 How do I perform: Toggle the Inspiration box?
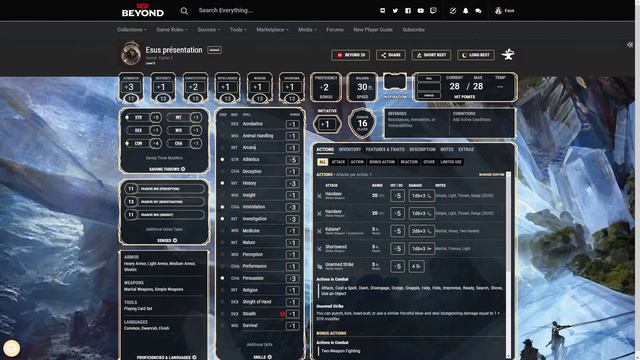point(395,82)
